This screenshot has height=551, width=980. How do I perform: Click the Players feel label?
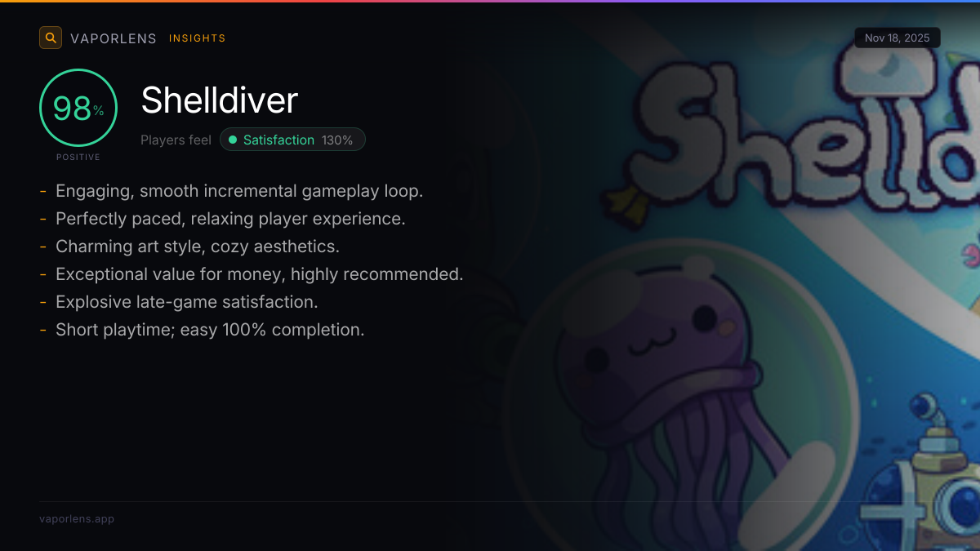pos(176,140)
